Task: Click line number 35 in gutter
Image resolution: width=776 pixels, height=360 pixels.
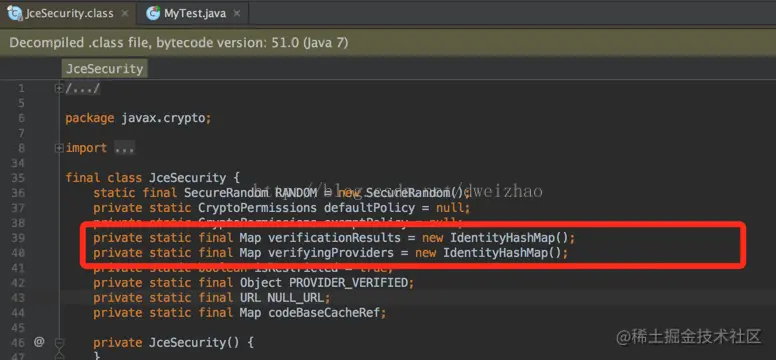Action: click(18, 178)
